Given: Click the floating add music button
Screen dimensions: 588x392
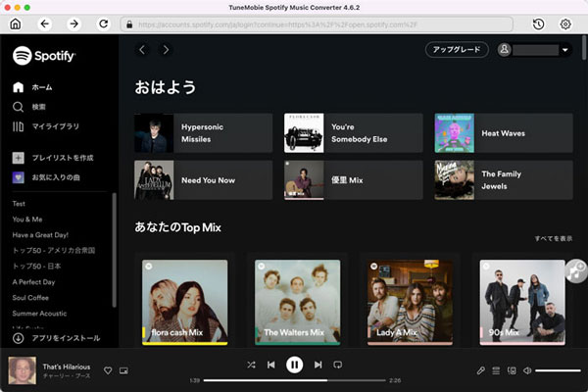Looking at the screenshot, I should click(x=576, y=270).
